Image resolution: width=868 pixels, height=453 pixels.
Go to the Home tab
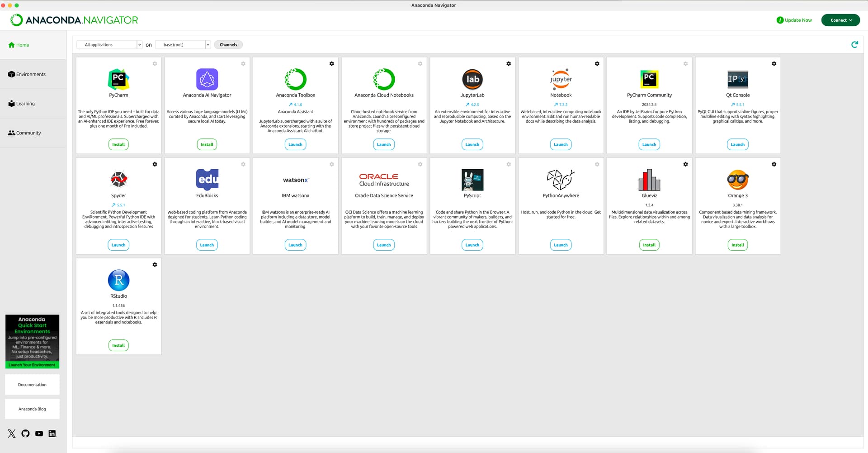tap(33, 45)
